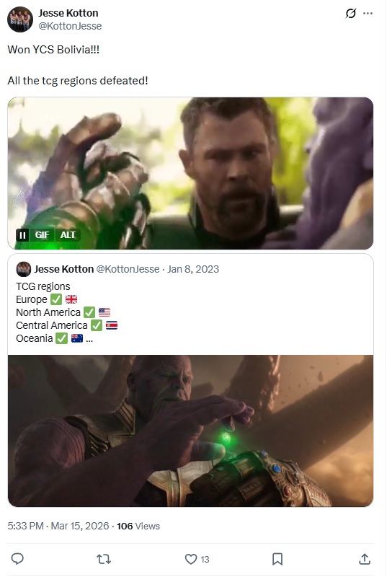Open the three-dot more options menu
The image size is (392, 577).
367,14
